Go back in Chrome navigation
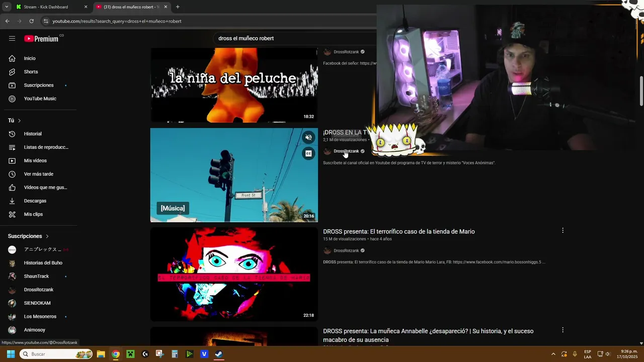This screenshot has height=362, width=644. click(7, 21)
